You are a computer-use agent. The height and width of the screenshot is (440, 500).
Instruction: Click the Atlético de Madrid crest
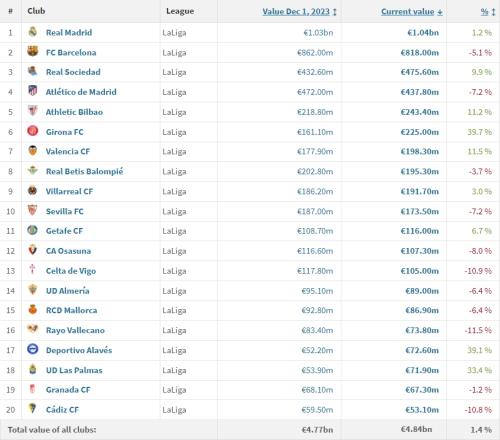coord(33,91)
